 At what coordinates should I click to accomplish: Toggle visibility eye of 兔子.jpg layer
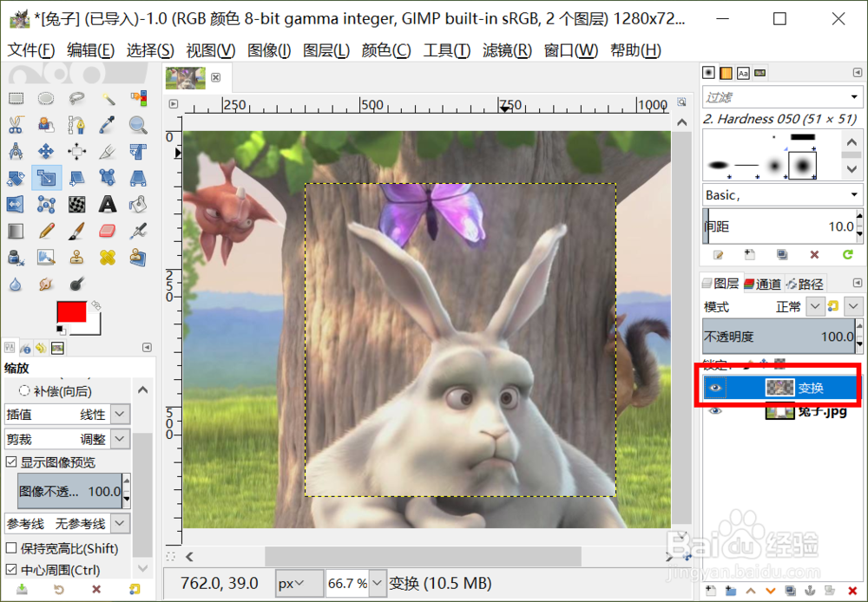pos(715,411)
